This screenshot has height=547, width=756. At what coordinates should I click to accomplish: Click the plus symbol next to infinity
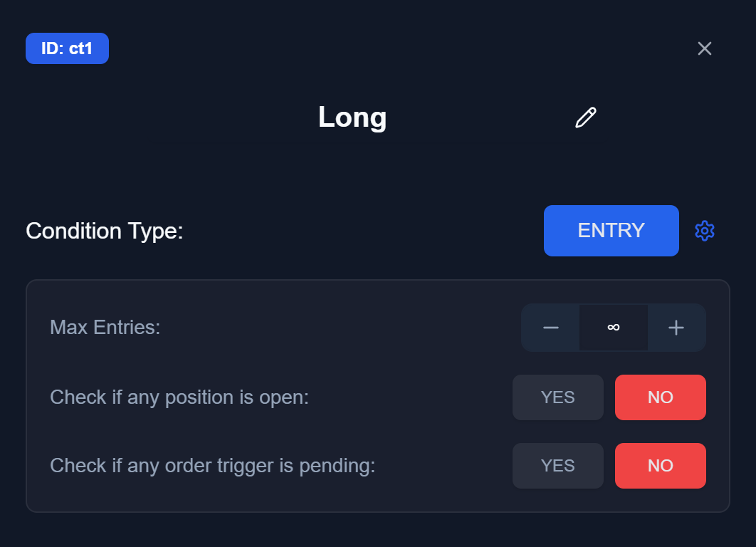click(676, 328)
